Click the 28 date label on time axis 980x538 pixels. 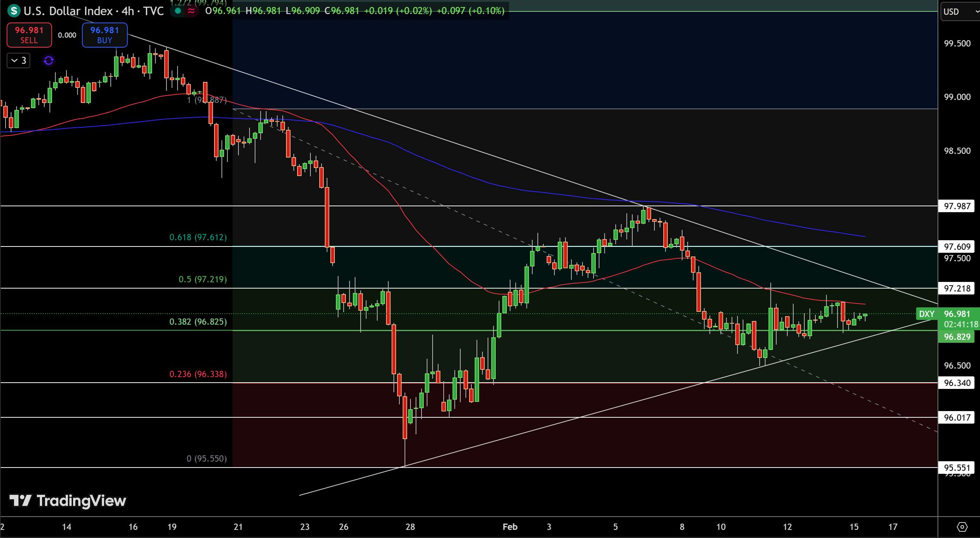410,527
